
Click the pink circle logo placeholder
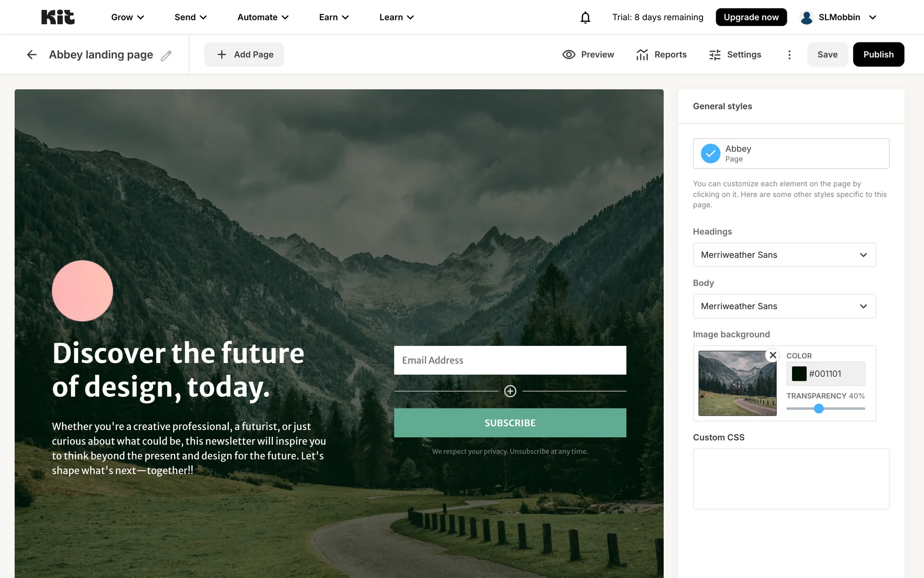click(x=82, y=291)
